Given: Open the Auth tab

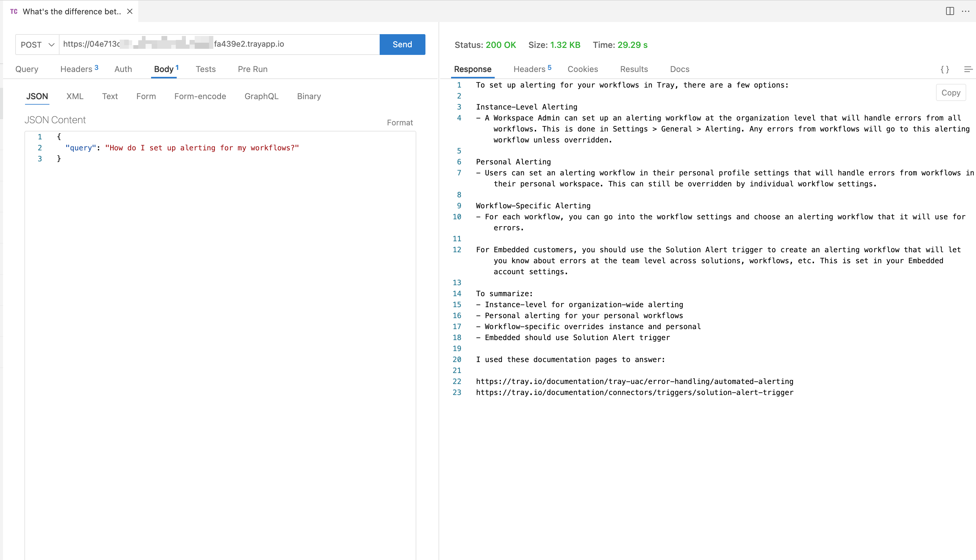Looking at the screenshot, I should coord(123,69).
